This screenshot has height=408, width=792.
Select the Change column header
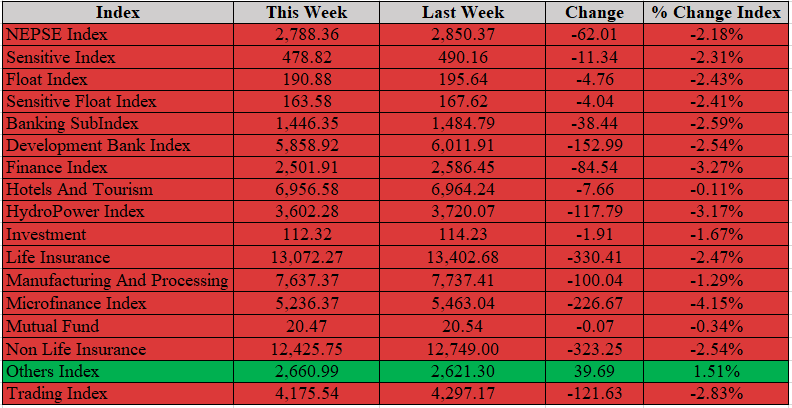595,12
